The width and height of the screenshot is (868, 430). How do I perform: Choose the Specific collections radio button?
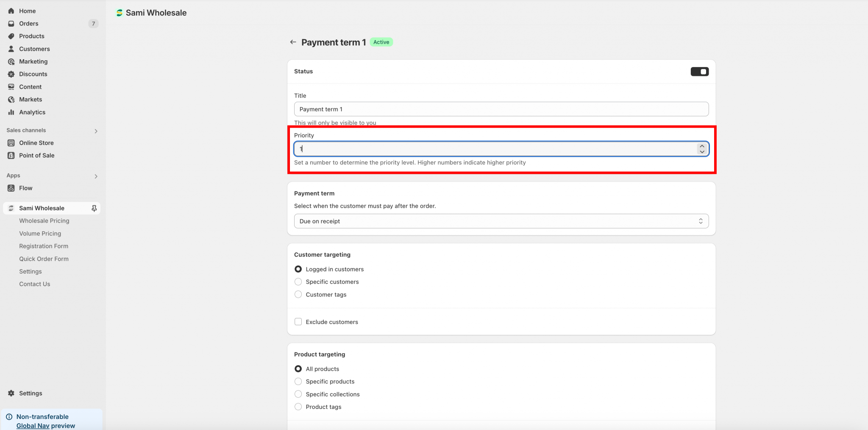click(x=298, y=394)
